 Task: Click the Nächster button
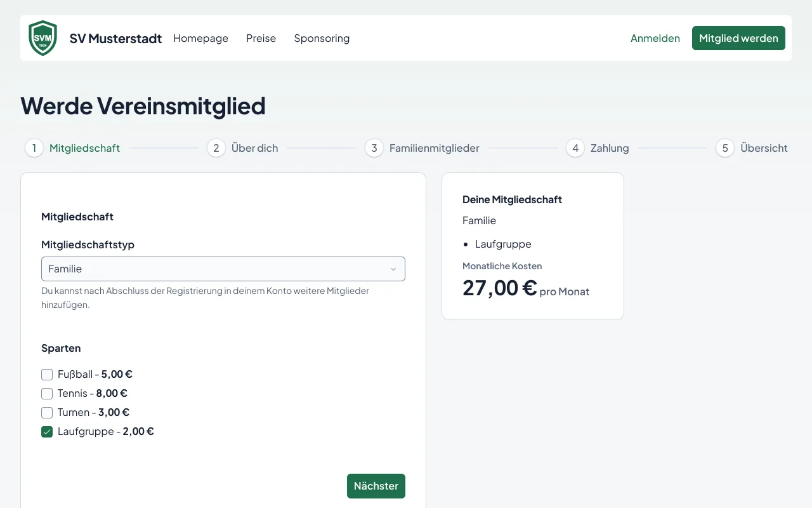[x=376, y=486]
